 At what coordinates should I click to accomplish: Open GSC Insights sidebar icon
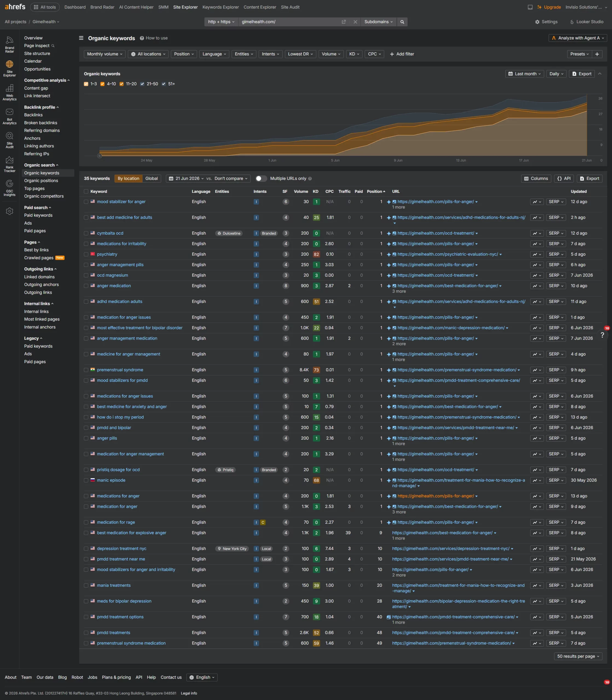click(x=10, y=188)
